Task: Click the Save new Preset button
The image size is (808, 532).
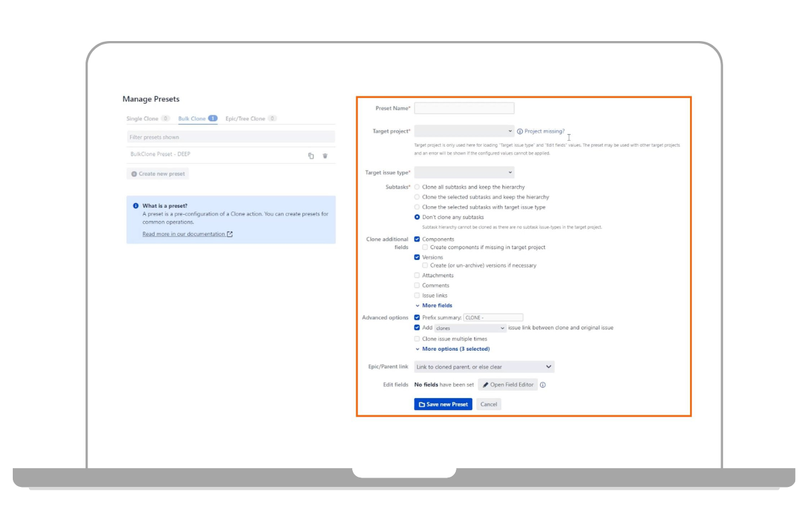Action: click(x=443, y=404)
